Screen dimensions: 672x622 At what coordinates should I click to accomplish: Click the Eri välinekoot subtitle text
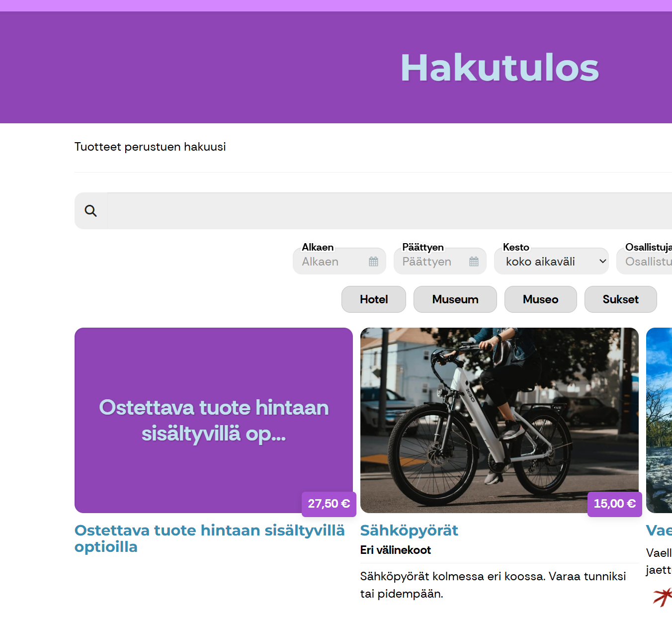tap(396, 550)
